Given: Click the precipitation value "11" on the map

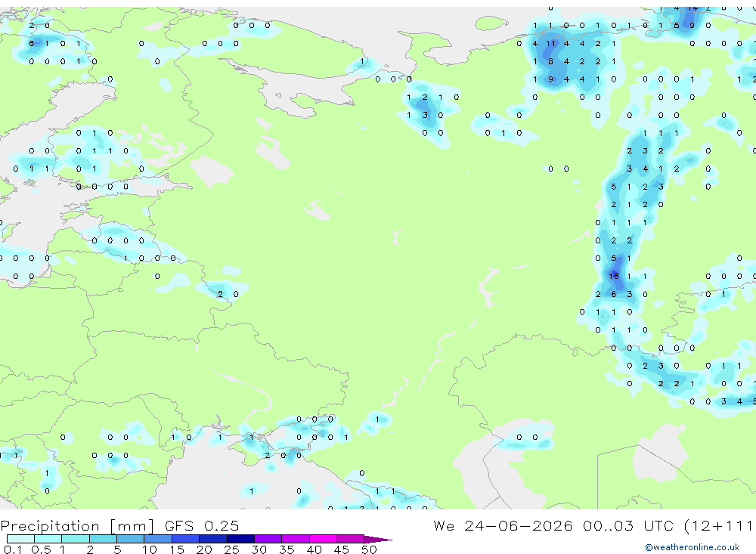Looking at the screenshot, I should click(550, 43).
